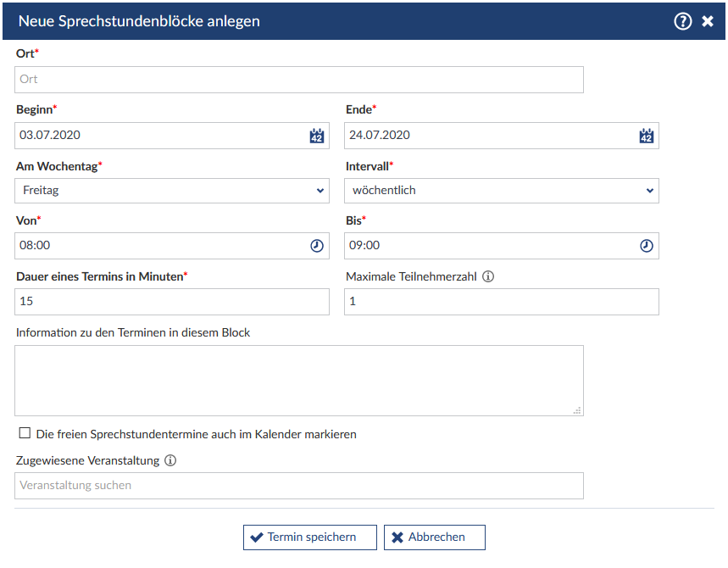Open calendar picker for Ende date
This screenshot has height=568, width=728.
[x=647, y=136]
